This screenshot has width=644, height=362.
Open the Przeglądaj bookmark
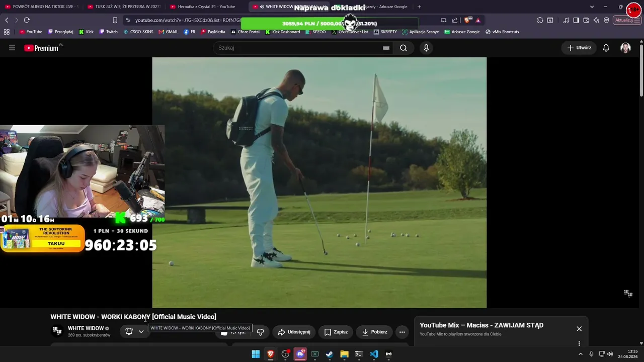click(60, 32)
